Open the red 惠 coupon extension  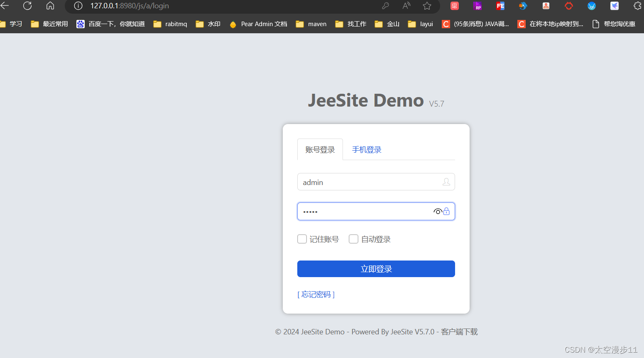[455, 6]
